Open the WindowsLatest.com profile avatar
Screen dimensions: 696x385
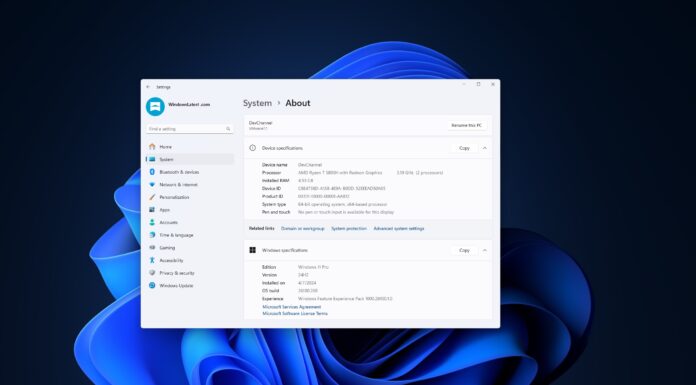tap(155, 107)
